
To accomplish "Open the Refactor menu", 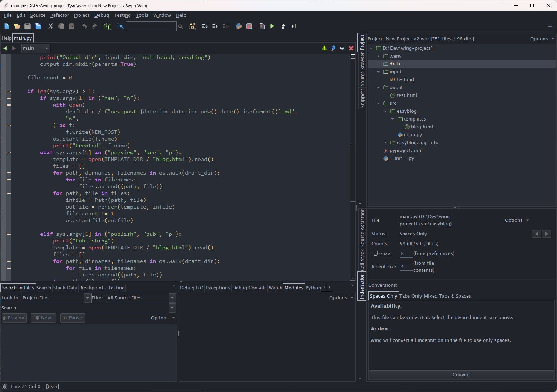I will tap(59, 15).
